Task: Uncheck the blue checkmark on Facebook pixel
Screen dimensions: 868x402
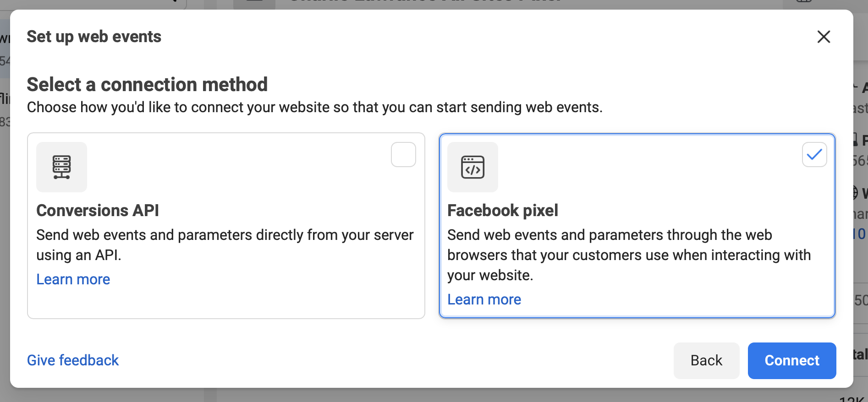Action: 814,154
